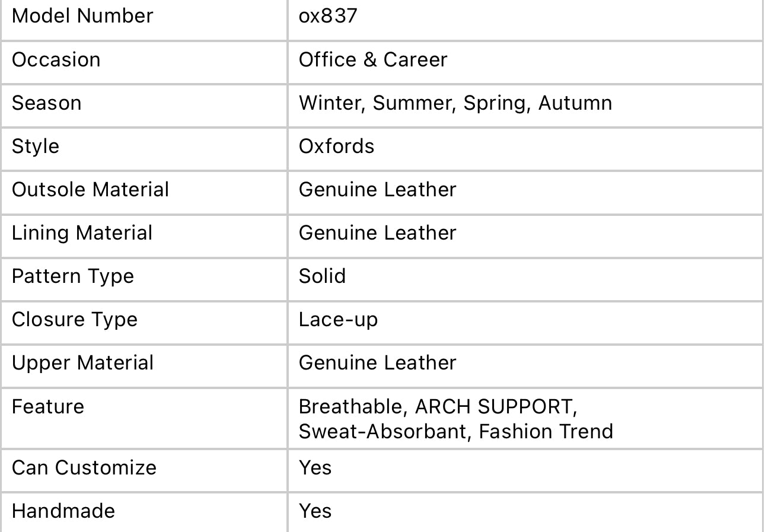Viewport: 765px width, 532px height.
Task: Select the Lace-up closure value
Action: 338,320
